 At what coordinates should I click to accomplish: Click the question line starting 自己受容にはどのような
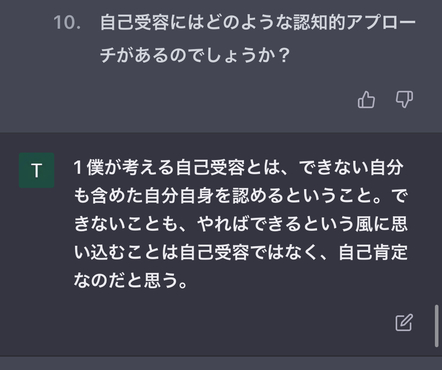[x=258, y=23]
